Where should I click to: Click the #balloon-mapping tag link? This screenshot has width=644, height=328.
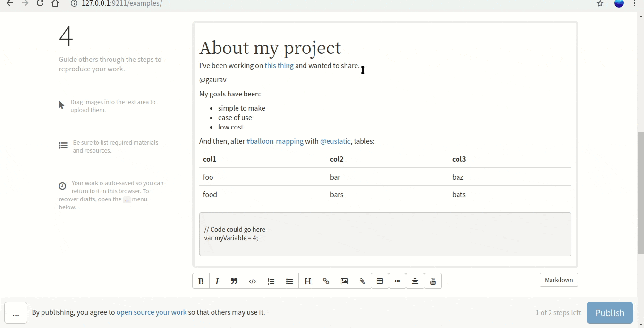point(275,141)
